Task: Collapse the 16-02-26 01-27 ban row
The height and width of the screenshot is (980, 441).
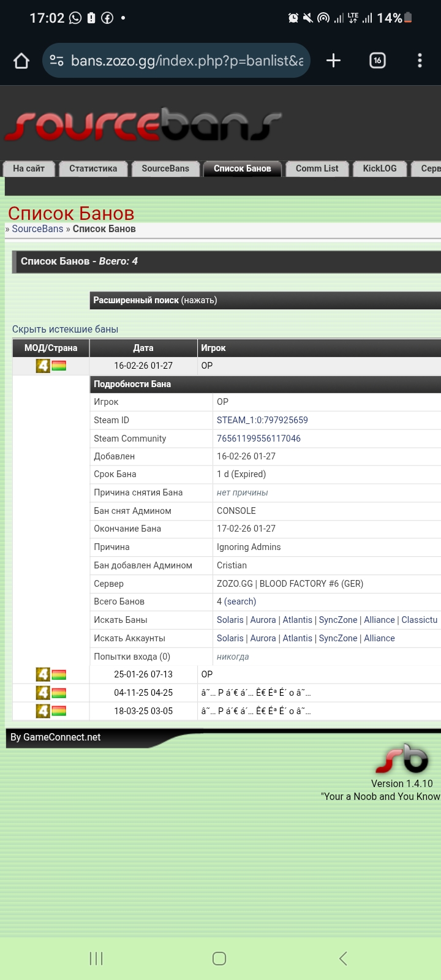Action: click(x=143, y=366)
